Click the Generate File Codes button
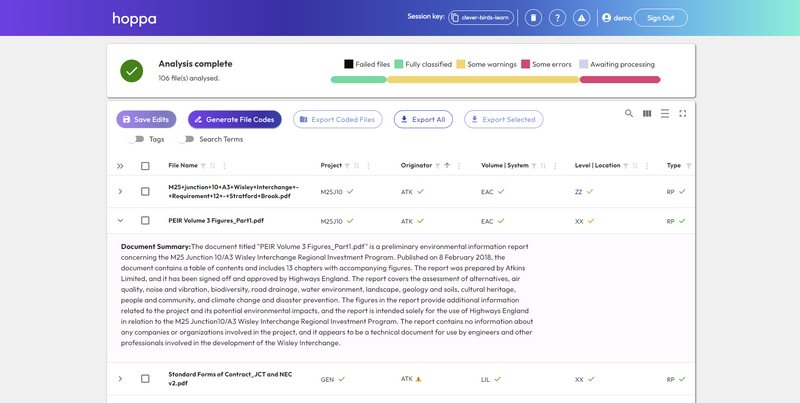 tap(234, 120)
